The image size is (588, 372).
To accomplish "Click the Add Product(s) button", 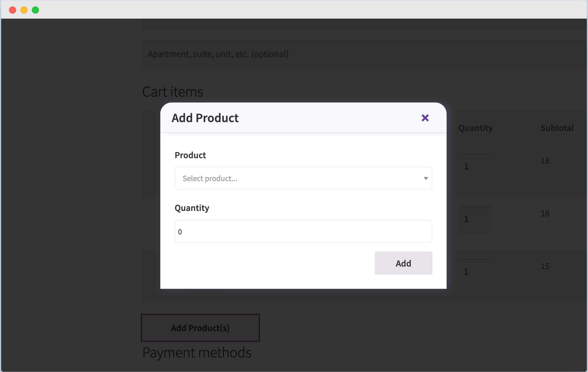I will coord(200,328).
